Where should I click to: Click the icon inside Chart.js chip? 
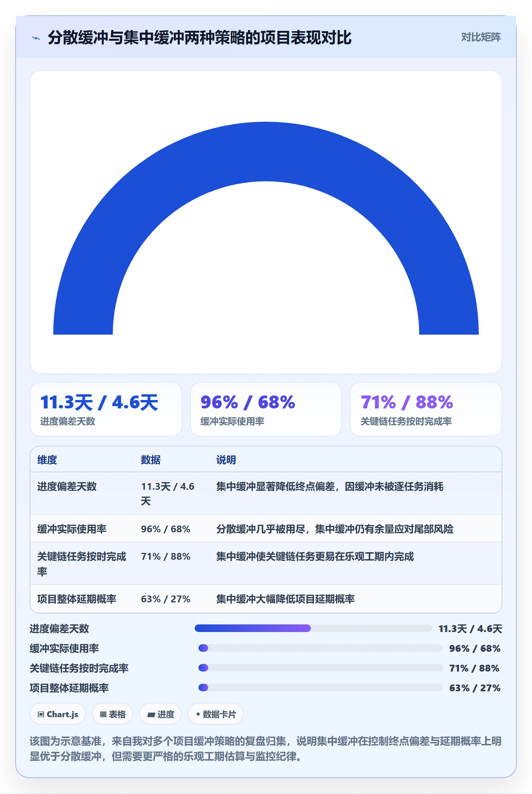pyautogui.click(x=41, y=715)
